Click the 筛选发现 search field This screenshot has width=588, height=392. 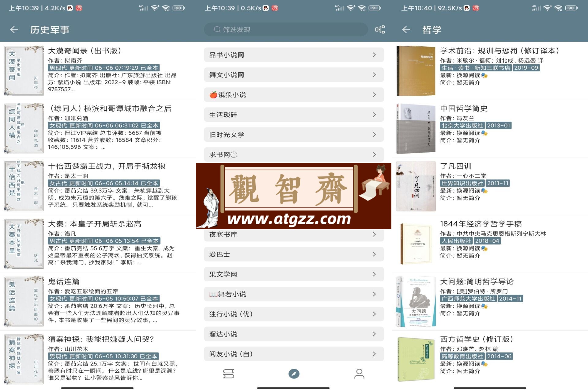tap(286, 29)
